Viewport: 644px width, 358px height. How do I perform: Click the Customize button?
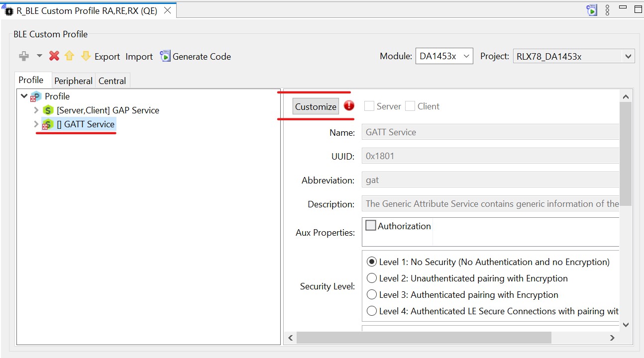click(x=316, y=106)
